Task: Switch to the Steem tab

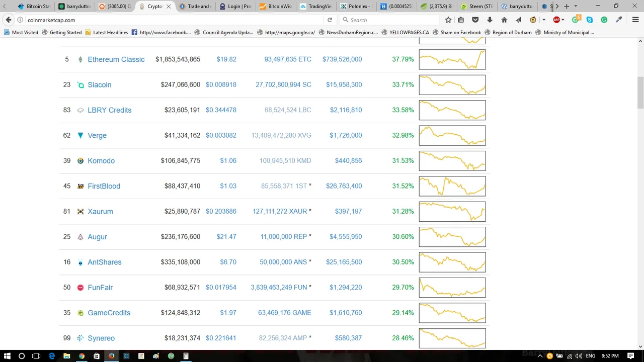Action: pos(477,7)
